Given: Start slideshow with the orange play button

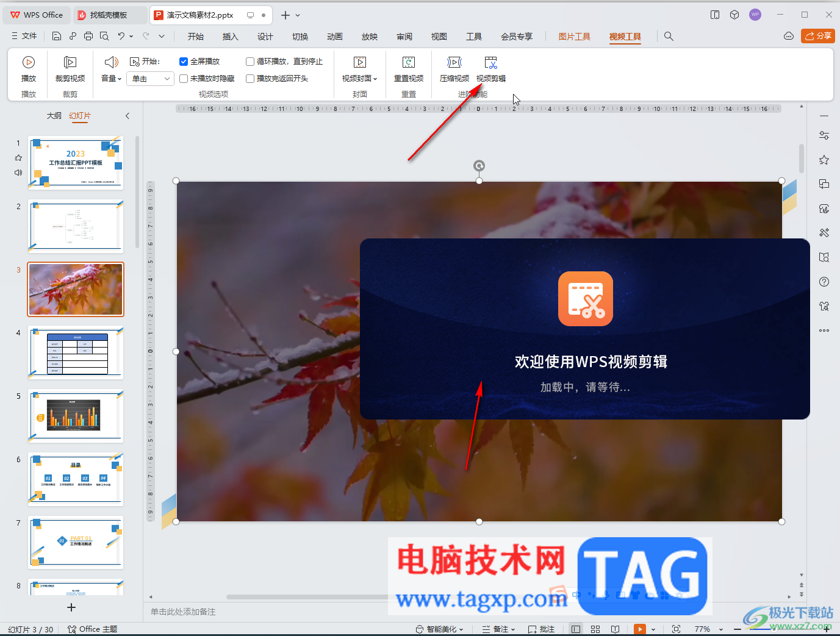Looking at the screenshot, I should (x=640, y=629).
